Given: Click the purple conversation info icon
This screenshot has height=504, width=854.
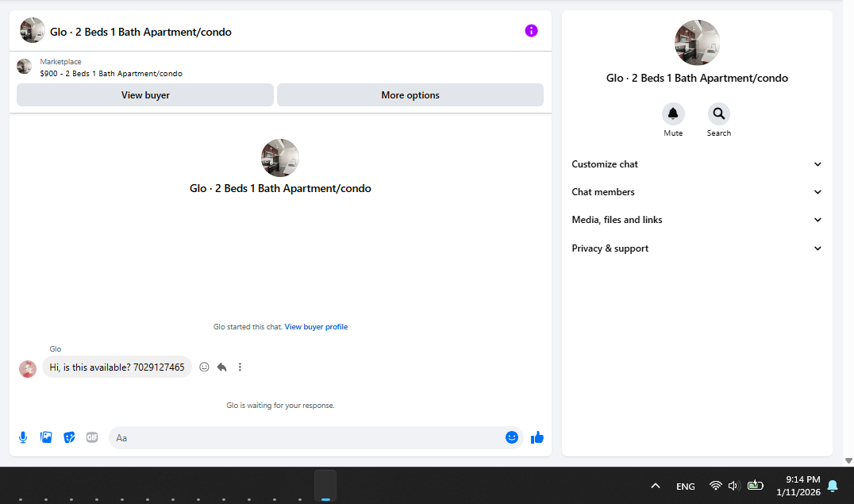Looking at the screenshot, I should point(531,31).
